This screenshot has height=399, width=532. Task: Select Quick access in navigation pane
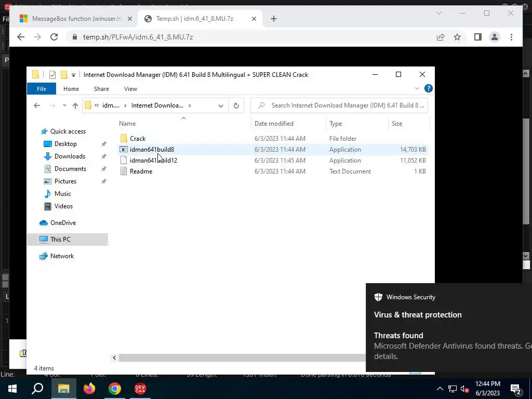68,131
